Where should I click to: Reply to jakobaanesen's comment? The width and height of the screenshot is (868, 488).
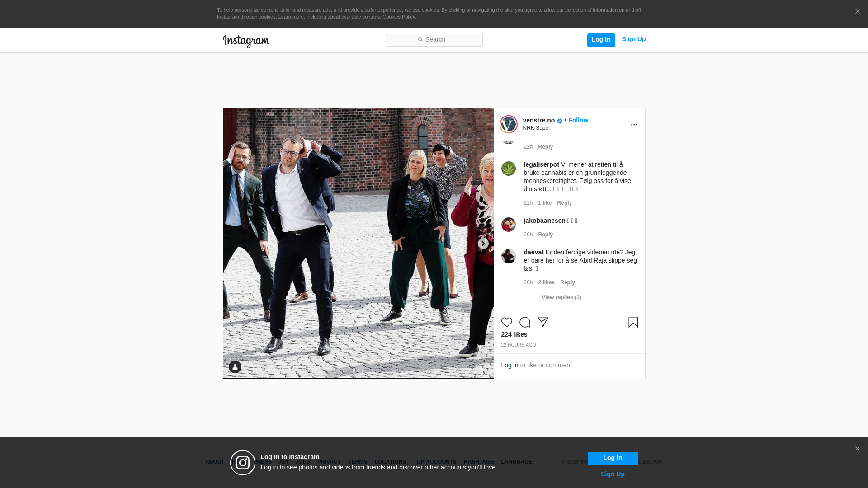tap(545, 235)
